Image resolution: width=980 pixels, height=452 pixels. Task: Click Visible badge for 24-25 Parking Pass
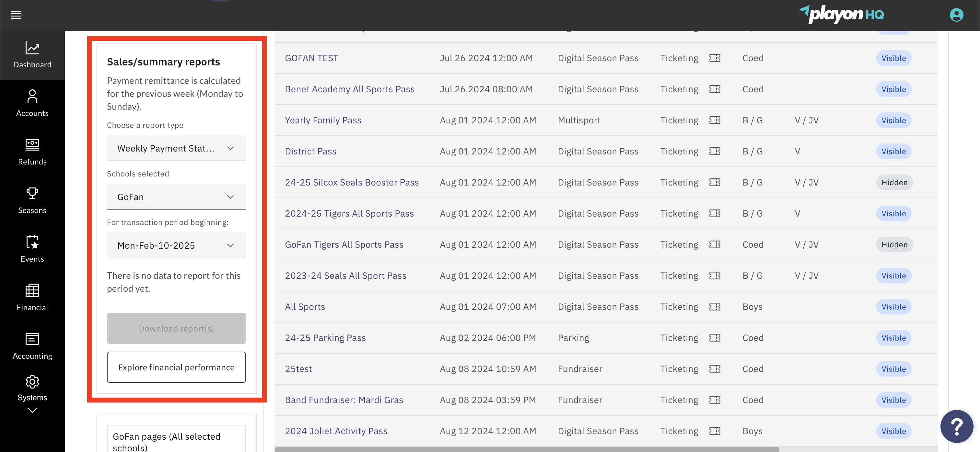[x=894, y=338]
